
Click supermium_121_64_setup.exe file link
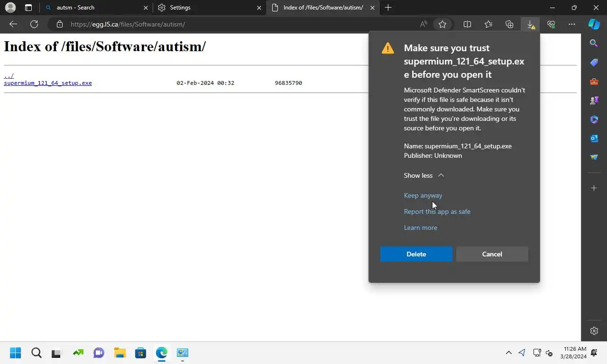pyautogui.click(x=48, y=83)
